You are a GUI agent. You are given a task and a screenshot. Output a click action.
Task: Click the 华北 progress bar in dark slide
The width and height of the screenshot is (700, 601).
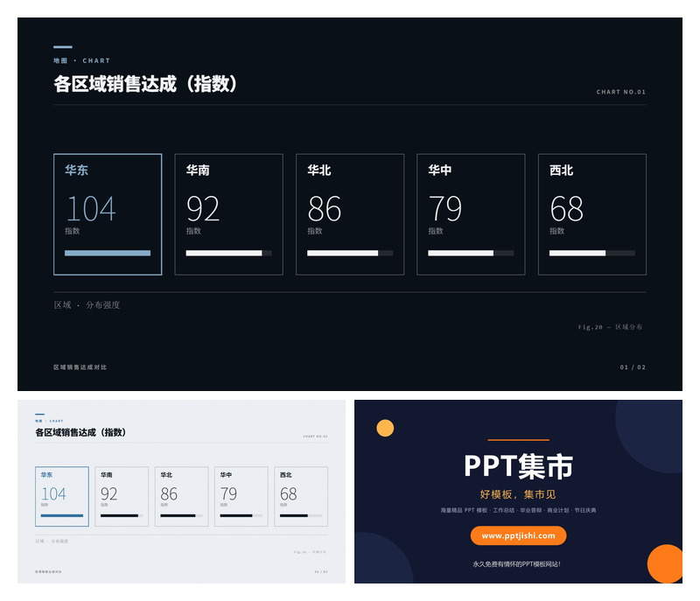tap(350, 253)
